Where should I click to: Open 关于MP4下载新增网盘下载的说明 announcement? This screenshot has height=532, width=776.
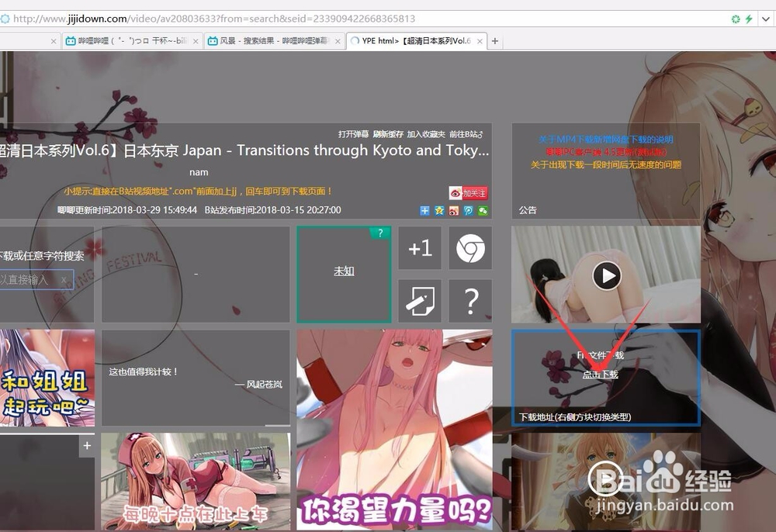[606, 140]
